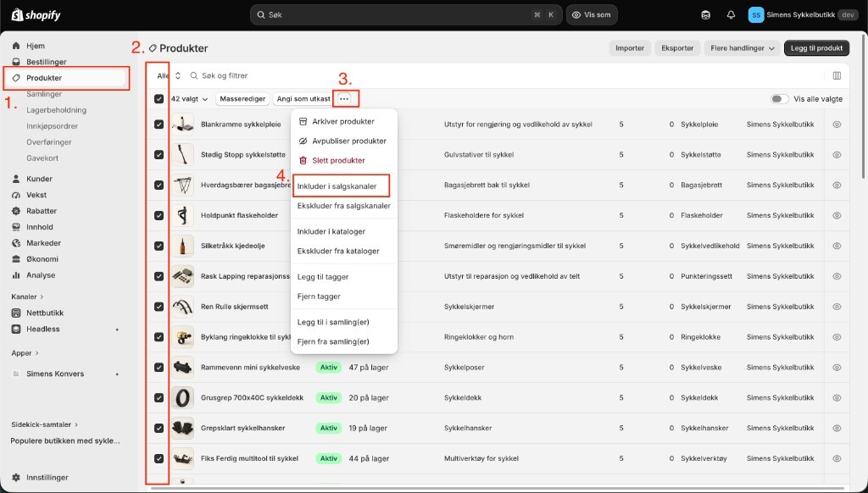This screenshot has width=868, height=493.
Task: Click the Markeder globe icon
Action: 16,243
